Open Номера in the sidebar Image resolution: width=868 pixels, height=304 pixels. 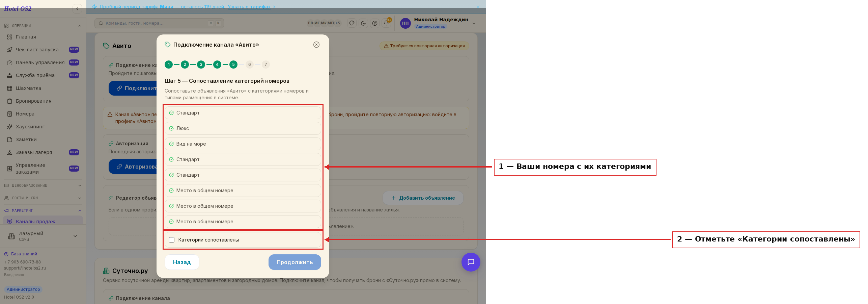(43, 114)
